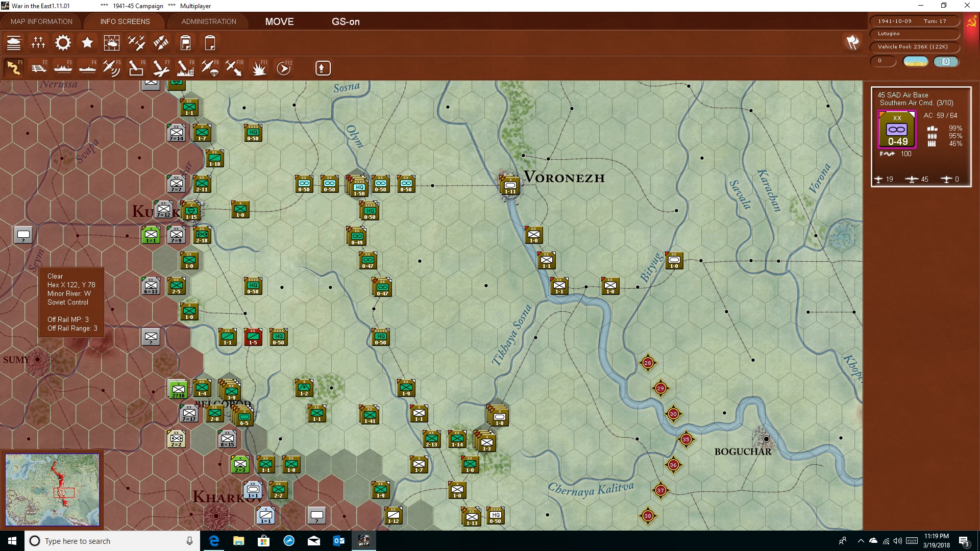This screenshot has height=551, width=980.
Task: Click the blue zero counter indicator
Action: pyautogui.click(x=946, y=61)
